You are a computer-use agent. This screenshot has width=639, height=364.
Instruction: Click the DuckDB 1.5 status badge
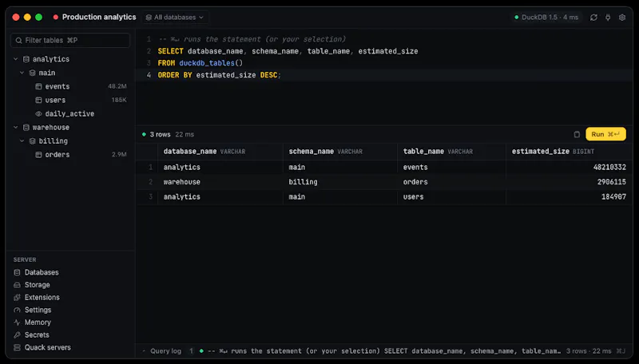546,17
